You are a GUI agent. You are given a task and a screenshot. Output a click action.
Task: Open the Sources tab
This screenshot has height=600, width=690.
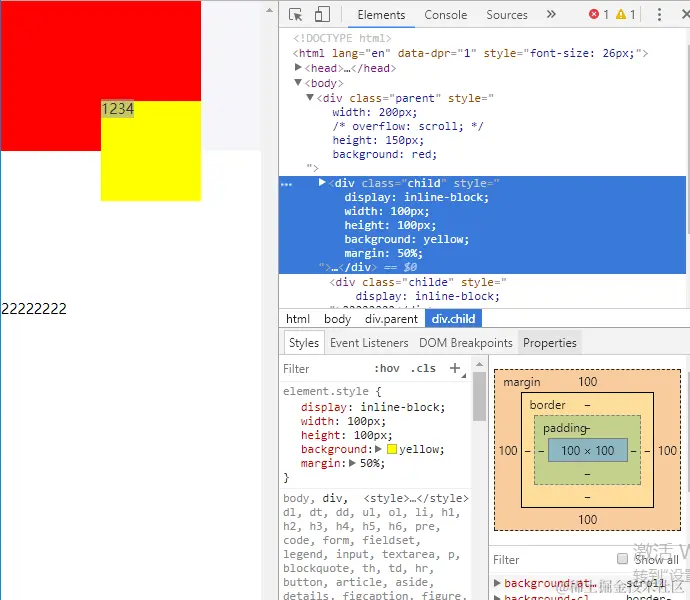506,15
